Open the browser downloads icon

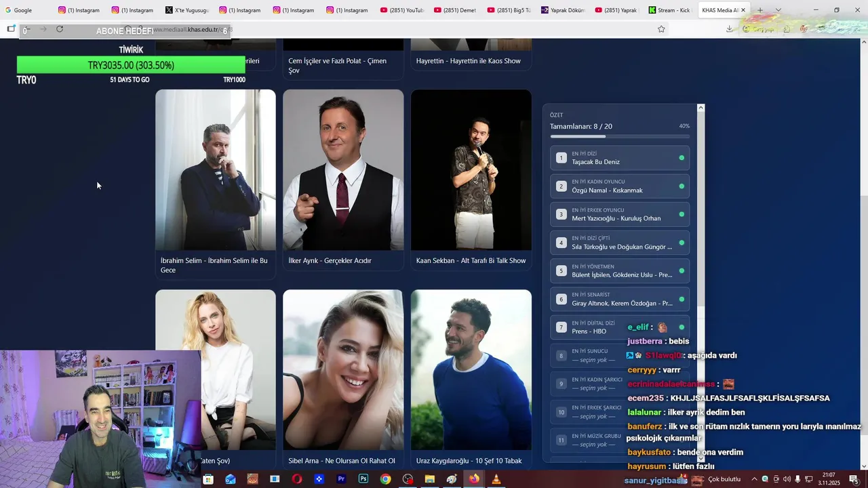[x=729, y=29]
